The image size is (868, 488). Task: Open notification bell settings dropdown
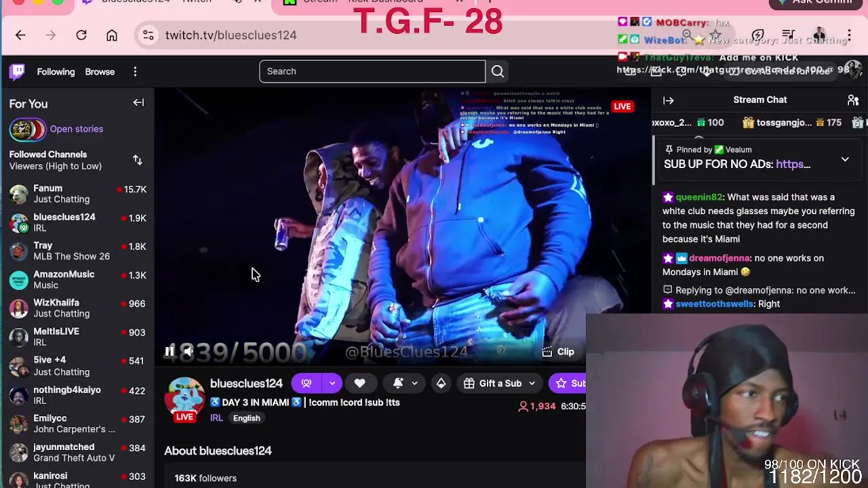point(405,384)
